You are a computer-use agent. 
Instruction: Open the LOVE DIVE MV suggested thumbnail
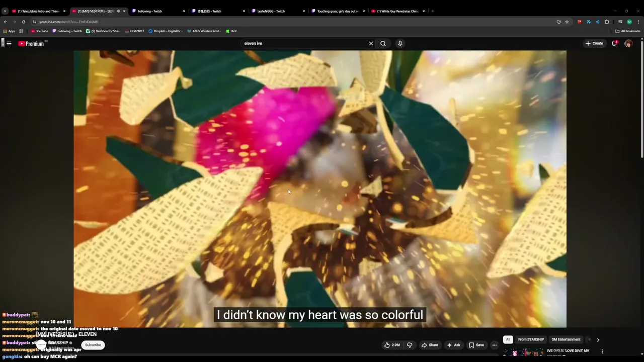point(523,352)
